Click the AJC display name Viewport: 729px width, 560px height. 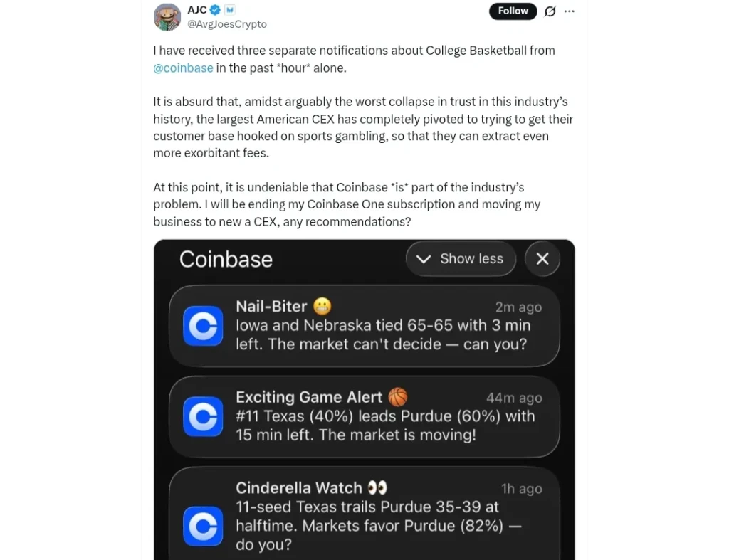pos(197,10)
